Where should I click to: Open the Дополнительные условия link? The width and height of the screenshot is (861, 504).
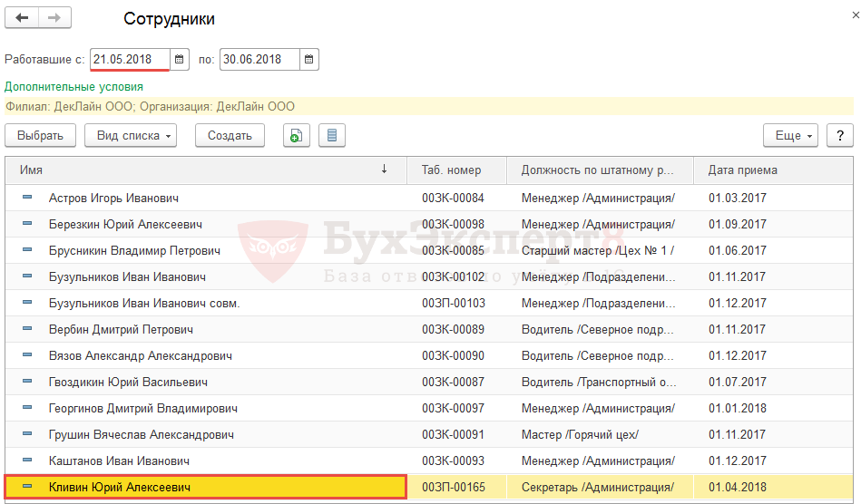pyautogui.click(x=73, y=87)
